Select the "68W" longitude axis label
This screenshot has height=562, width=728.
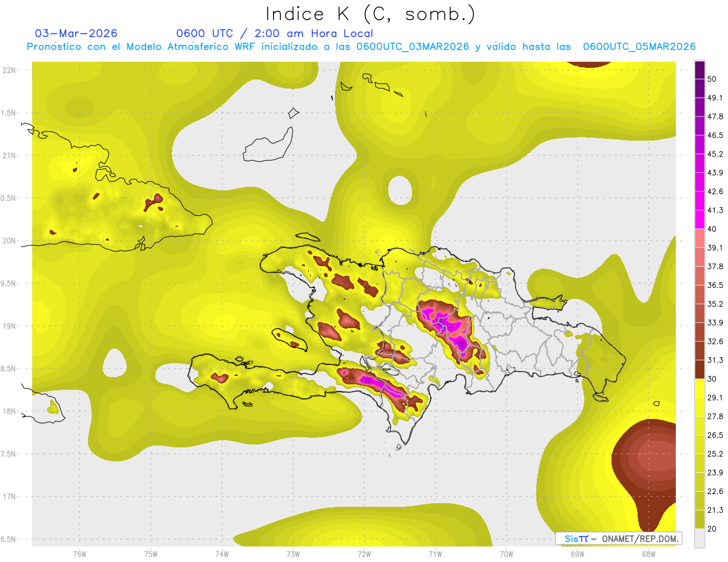click(x=649, y=555)
